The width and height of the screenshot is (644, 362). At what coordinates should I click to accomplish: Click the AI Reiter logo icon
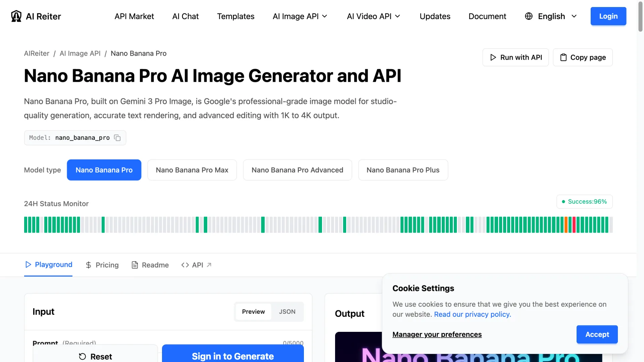16,16
